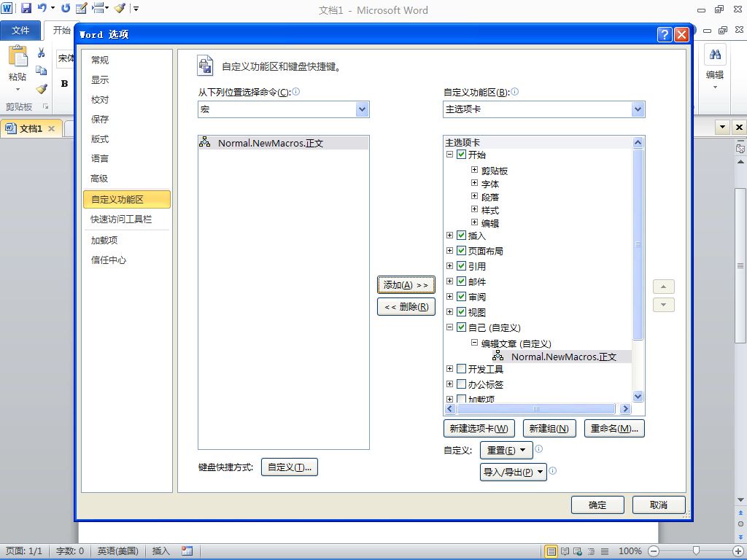Screen dimensions: 747x560
Task: Click info icon next to command source label
Action: point(296,91)
